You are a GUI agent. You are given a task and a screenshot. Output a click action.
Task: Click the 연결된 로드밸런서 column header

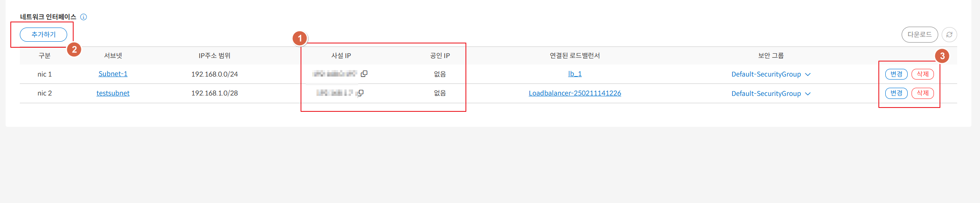pos(574,56)
